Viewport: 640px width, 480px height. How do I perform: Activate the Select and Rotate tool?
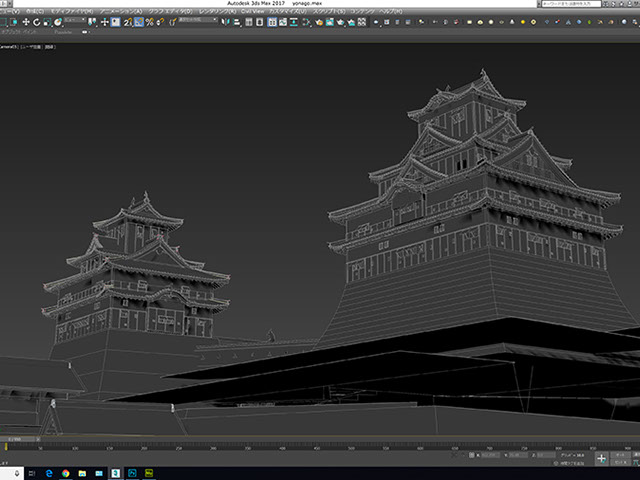point(36,21)
